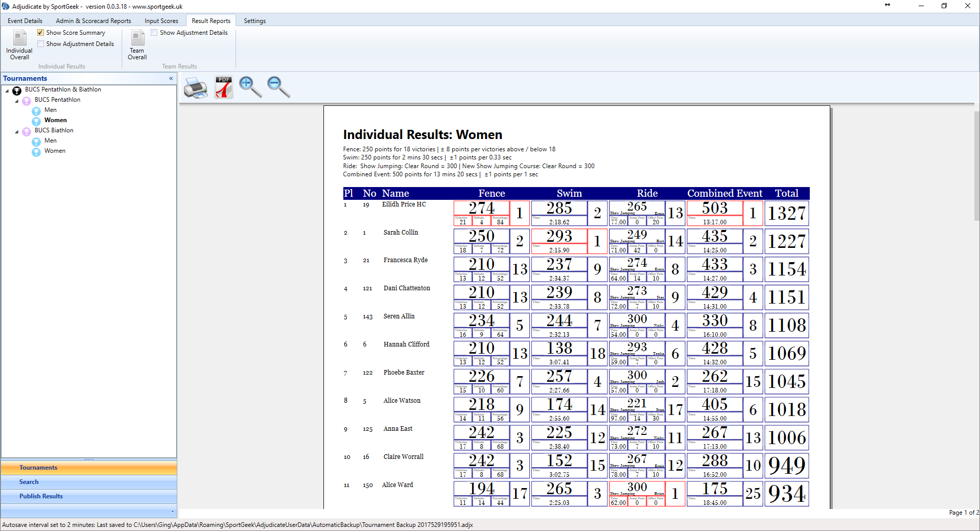Enable Show Adjustment Details for individual results
980x531 pixels.
click(40, 44)
